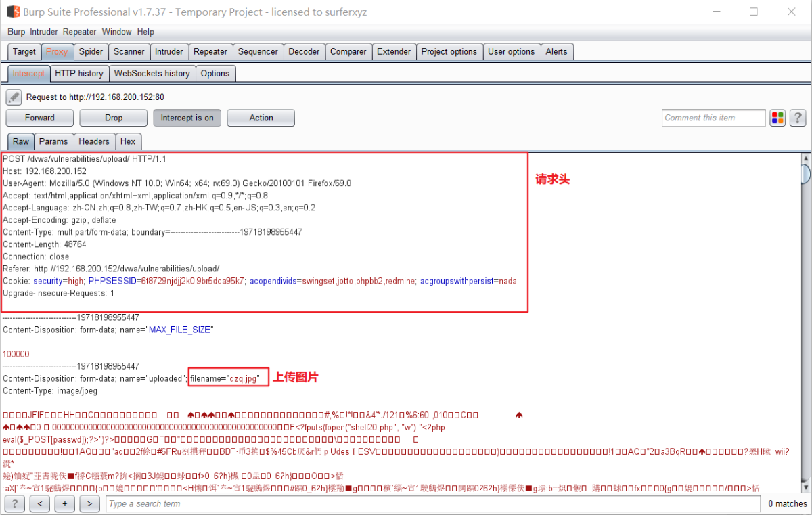Open the Help menu
Viewport: 812px width, 515px height.
145,32
